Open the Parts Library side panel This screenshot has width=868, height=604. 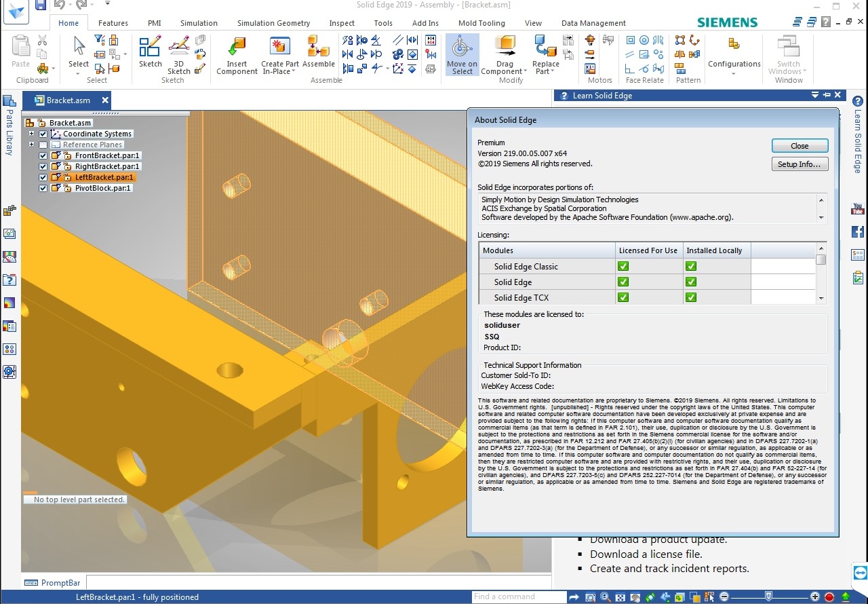tap(9, 127)
